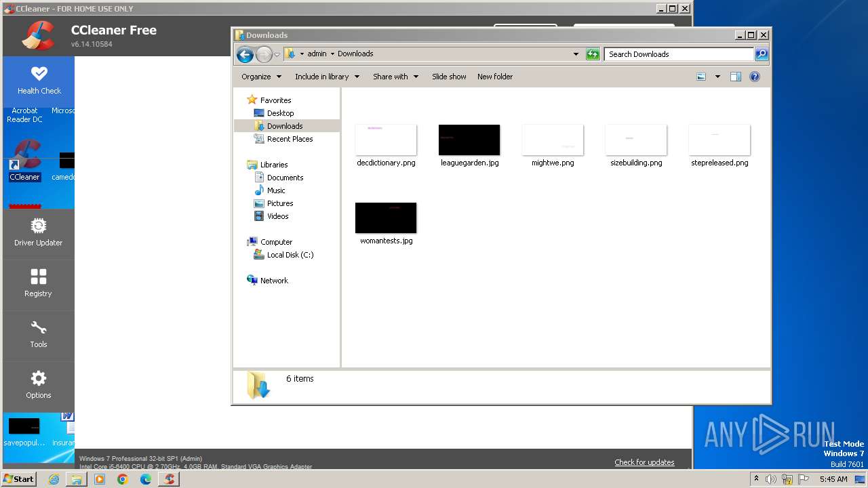Screen dimensions: 868x488
Task: Switch to CCleaner taskbar button
Action: pos(169,479)
